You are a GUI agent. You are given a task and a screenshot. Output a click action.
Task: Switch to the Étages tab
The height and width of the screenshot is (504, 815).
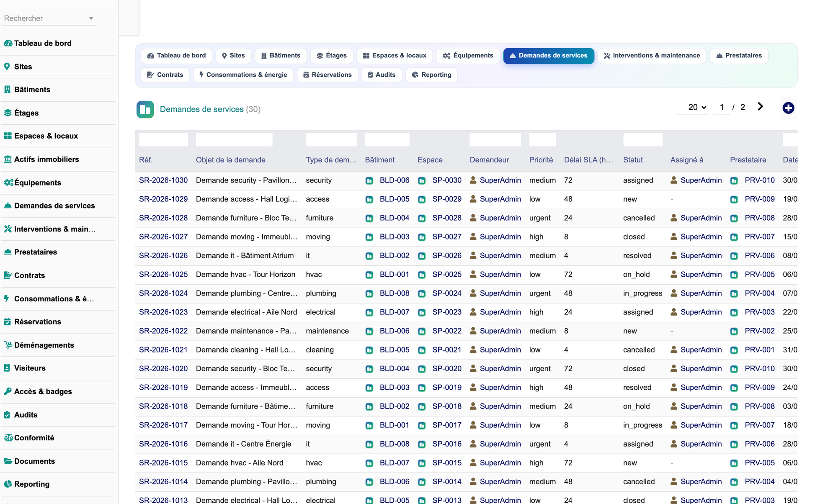[x=331, y=55]
